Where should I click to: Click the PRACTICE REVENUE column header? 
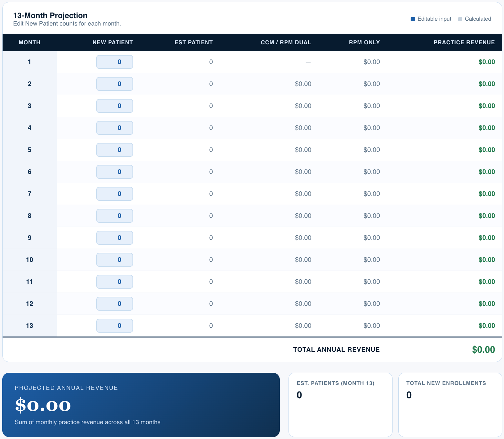(464, 42)
